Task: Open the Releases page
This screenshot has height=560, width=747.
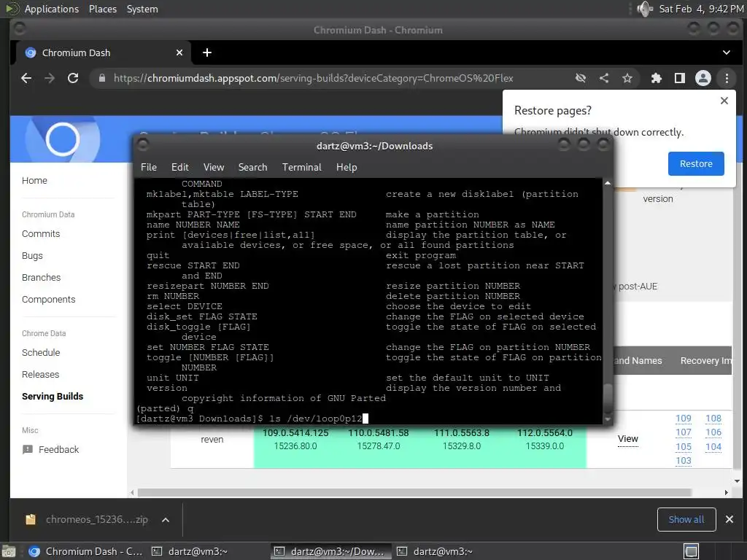Action: tap(41, 375)
